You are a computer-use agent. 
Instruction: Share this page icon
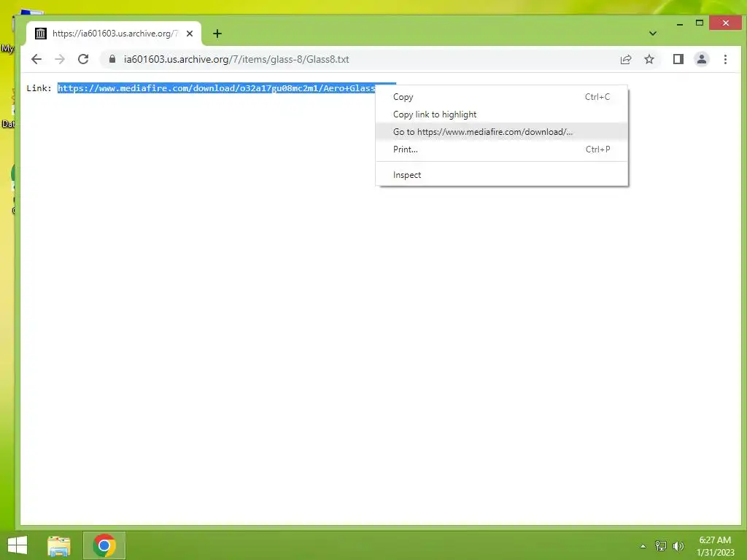(625, 59)
